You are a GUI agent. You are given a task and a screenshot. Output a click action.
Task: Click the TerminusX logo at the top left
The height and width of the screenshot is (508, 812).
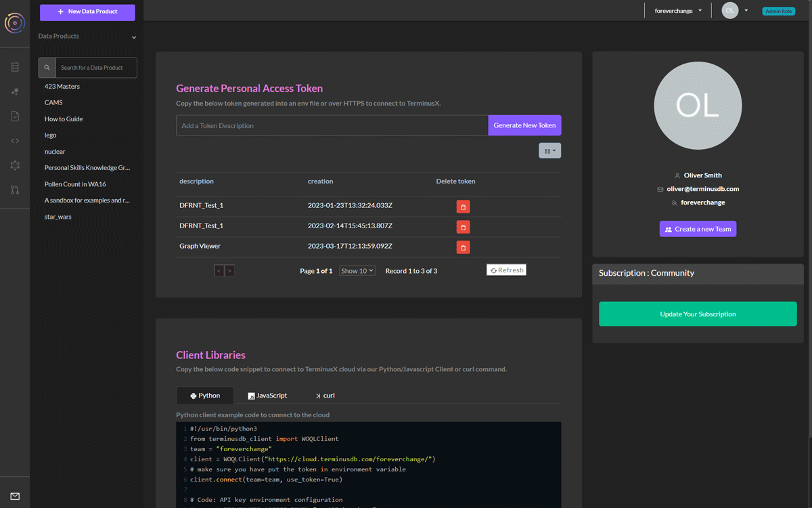[14, 24]
